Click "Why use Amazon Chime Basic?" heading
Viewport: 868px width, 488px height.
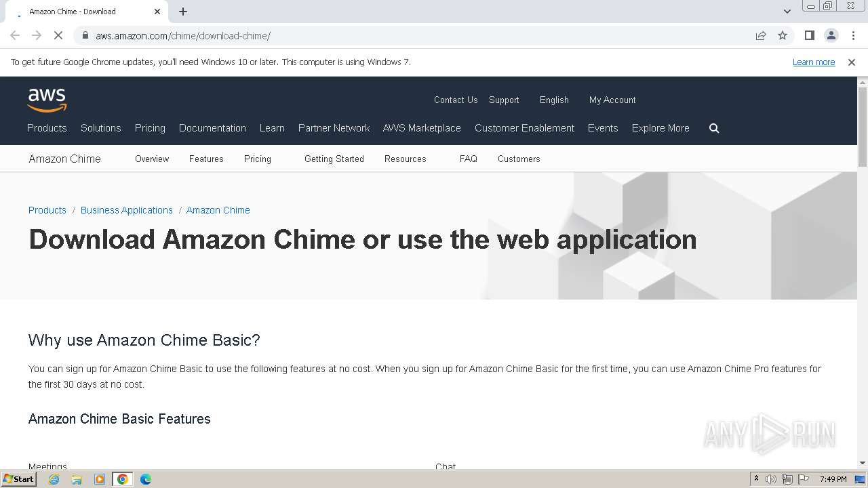[144, 340]
